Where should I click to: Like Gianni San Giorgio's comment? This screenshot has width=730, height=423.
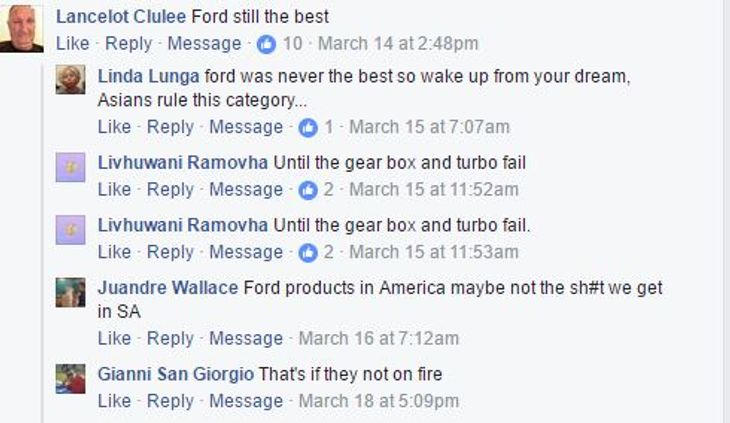[114, 401]
